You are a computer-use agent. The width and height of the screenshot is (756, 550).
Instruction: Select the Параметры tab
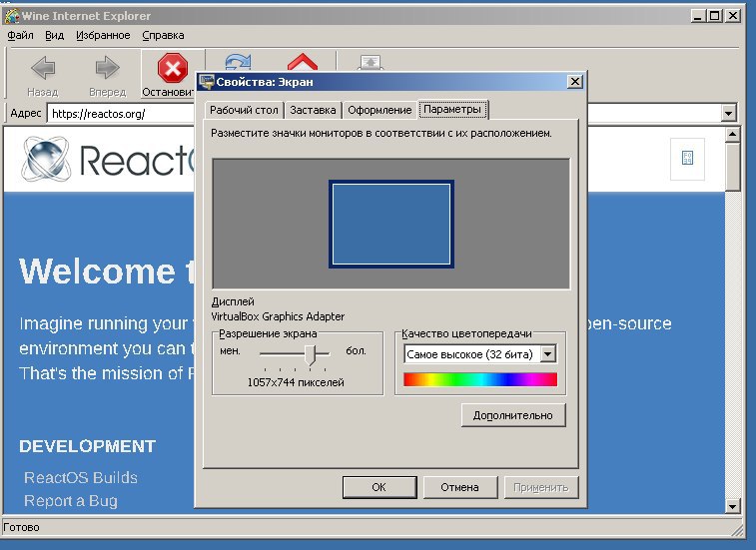pos(452,110)
